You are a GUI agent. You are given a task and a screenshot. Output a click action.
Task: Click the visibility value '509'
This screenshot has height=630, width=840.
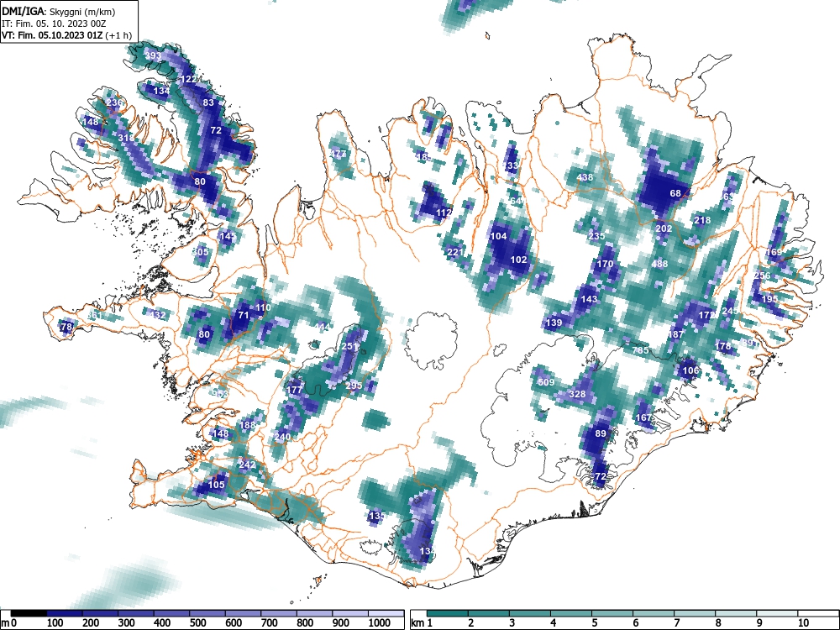pos(546,382)
